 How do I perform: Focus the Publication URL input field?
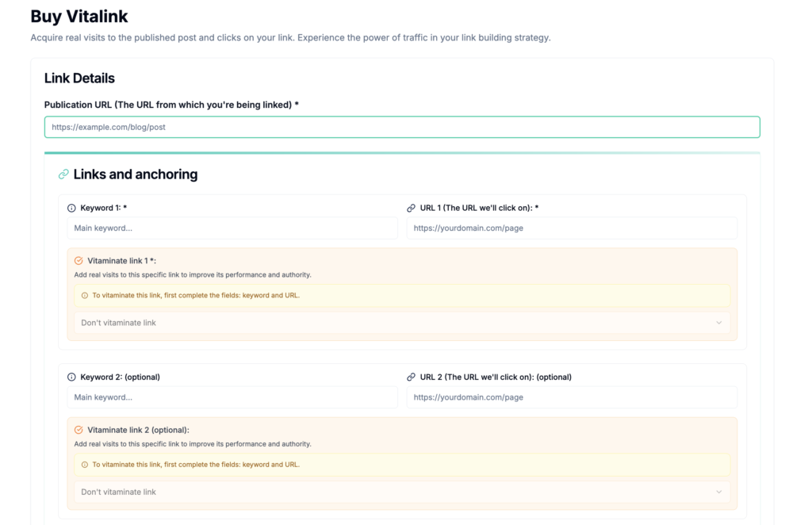(401, 127)
